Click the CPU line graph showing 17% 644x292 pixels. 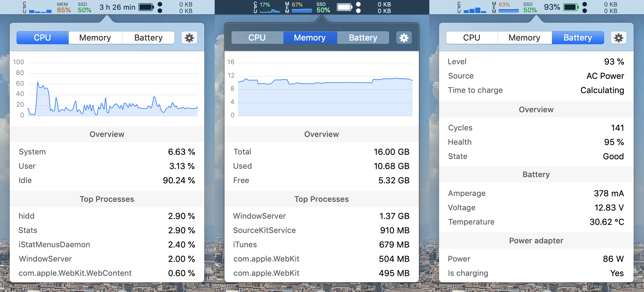[x=270, y=8]
